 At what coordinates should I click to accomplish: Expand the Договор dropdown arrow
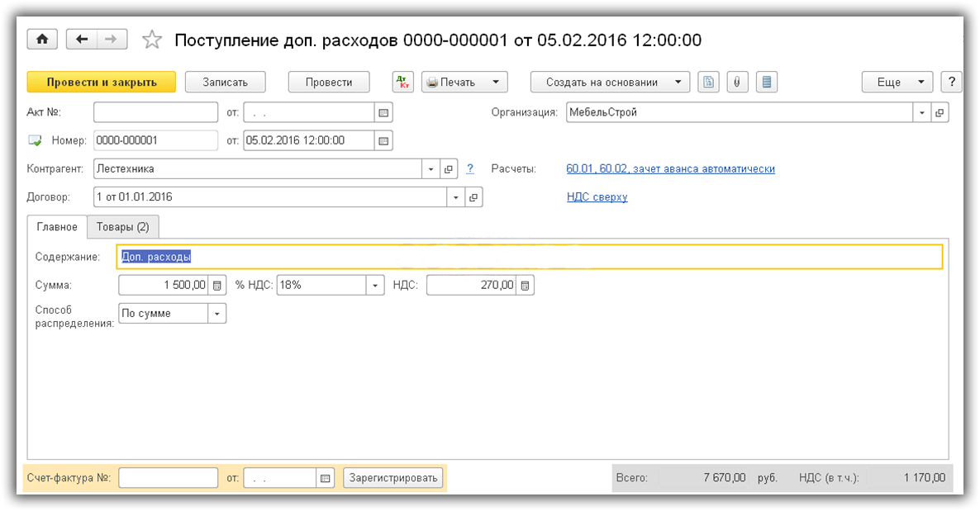click(x=456, y=197)
